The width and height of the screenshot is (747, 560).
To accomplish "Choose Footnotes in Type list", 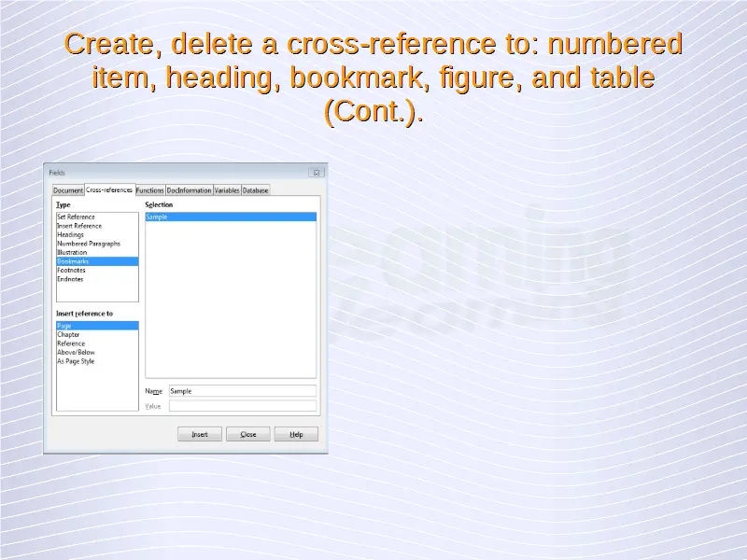I will click(71, 271).
